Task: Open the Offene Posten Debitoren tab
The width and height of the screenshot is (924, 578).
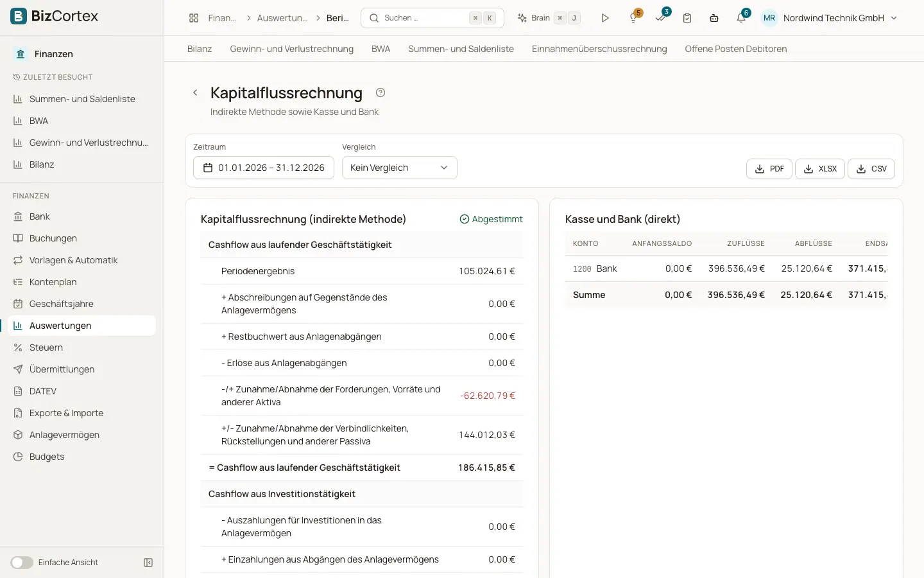Action: coord(736,49)
